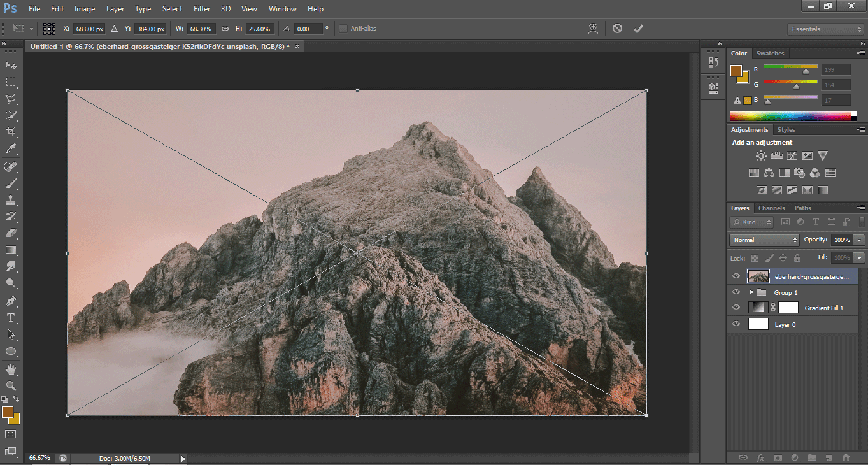Image resolution: width=868 pixels, height=465 pixels.
Task: Select the Zoom tool
Action: 10,385
